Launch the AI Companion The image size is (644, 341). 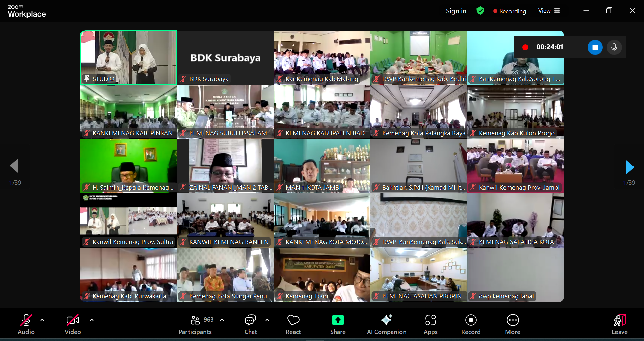[386, 324]
